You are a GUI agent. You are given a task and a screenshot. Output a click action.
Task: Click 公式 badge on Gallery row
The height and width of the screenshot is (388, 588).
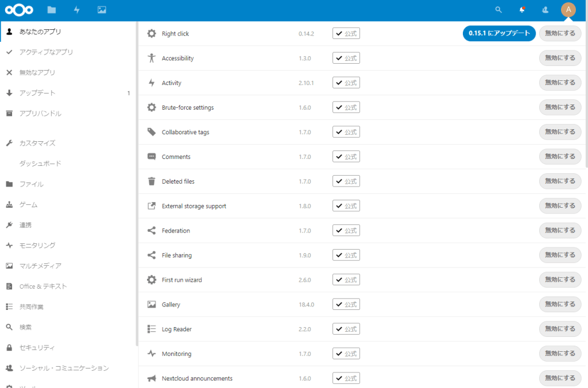coord(346,304)
